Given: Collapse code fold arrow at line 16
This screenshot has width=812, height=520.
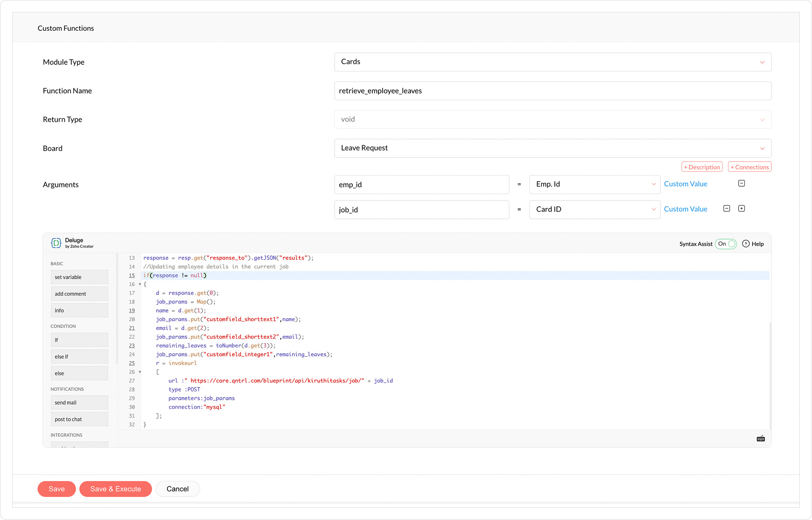Looking at the screenshot, I should point(140,284).
